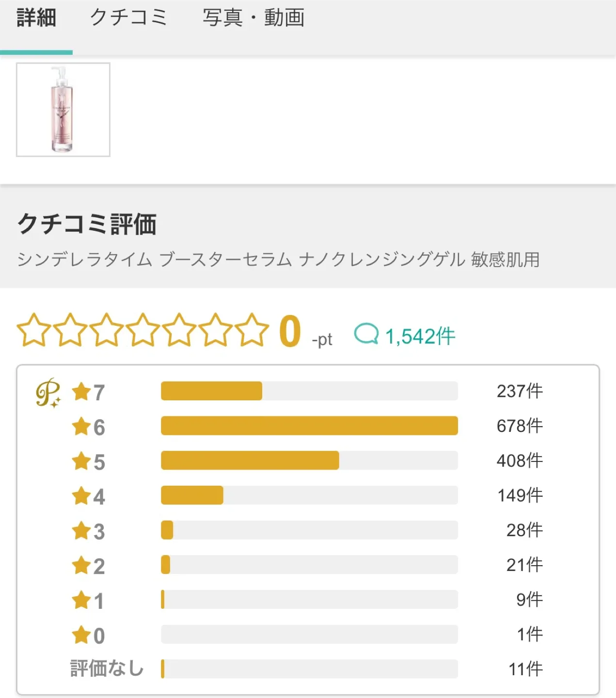Click the star icon beside the 6 rating row
Image resolution: width=616 pixels, height=698 pixels.
point(81,426)
